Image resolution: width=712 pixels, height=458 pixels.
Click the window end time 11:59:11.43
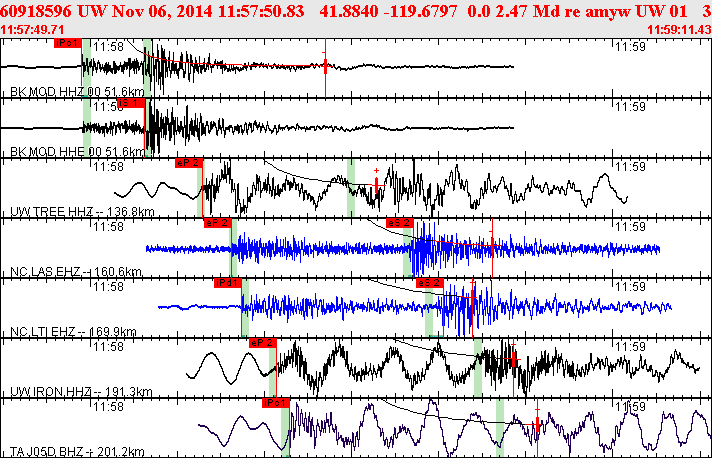679,30
